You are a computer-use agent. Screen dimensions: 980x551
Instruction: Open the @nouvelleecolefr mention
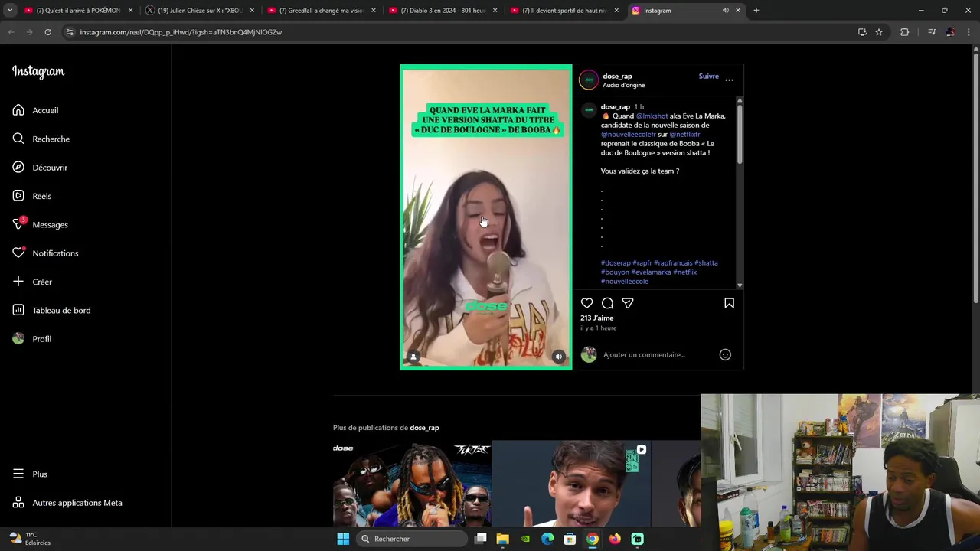click(x=628, y=135)
